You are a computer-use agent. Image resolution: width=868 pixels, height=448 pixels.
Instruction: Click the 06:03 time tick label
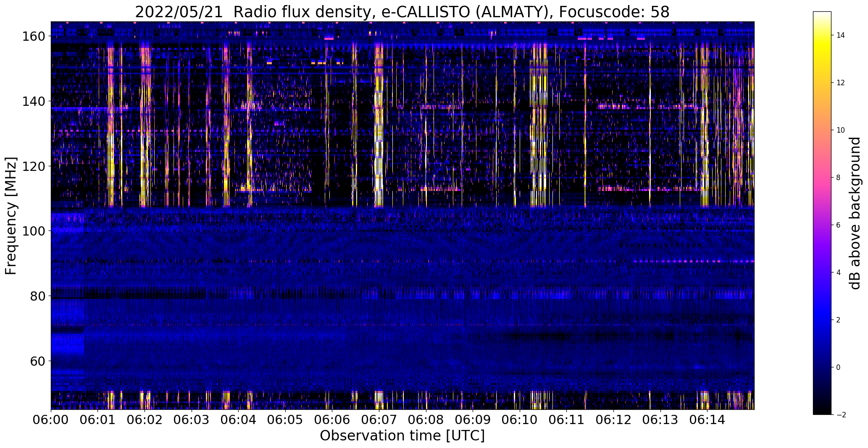click(192, 419)
